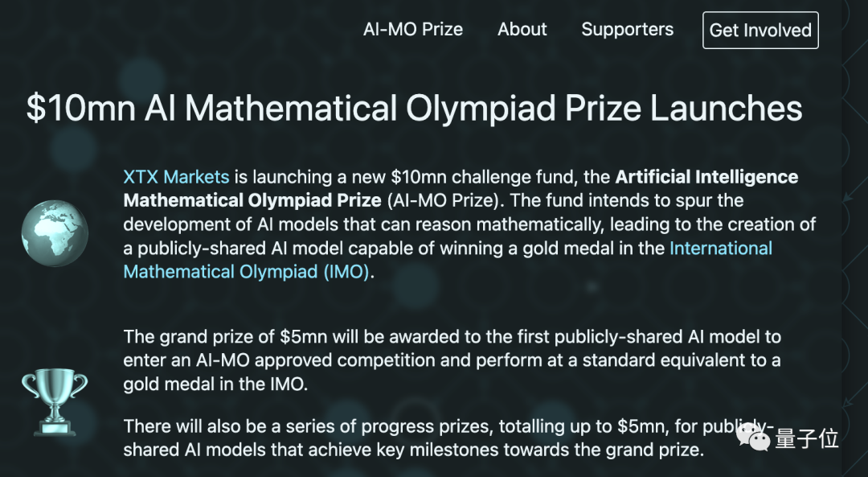Click the lower decorative arrow on the right edge
Screen dimensions: 868x477
point(850,401)
